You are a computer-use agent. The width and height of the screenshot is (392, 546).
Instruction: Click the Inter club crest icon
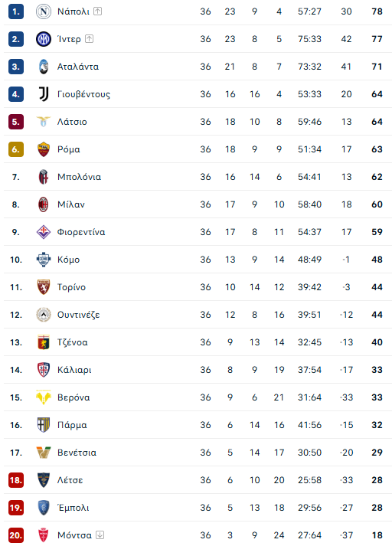(44, 39)
